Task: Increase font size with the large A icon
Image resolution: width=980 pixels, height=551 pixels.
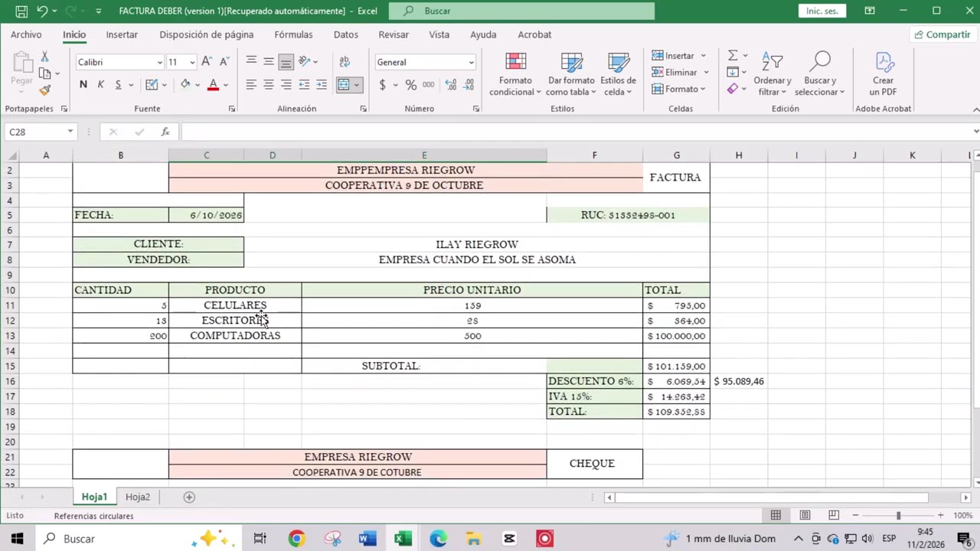Action: click(x=207, y=62)
